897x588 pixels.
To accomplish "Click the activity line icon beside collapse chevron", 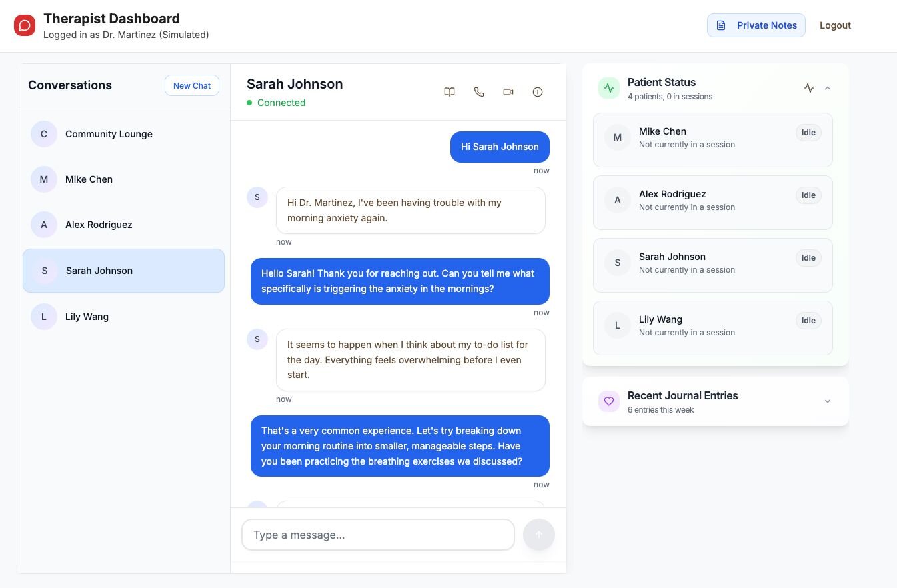I will pos(809,88).
